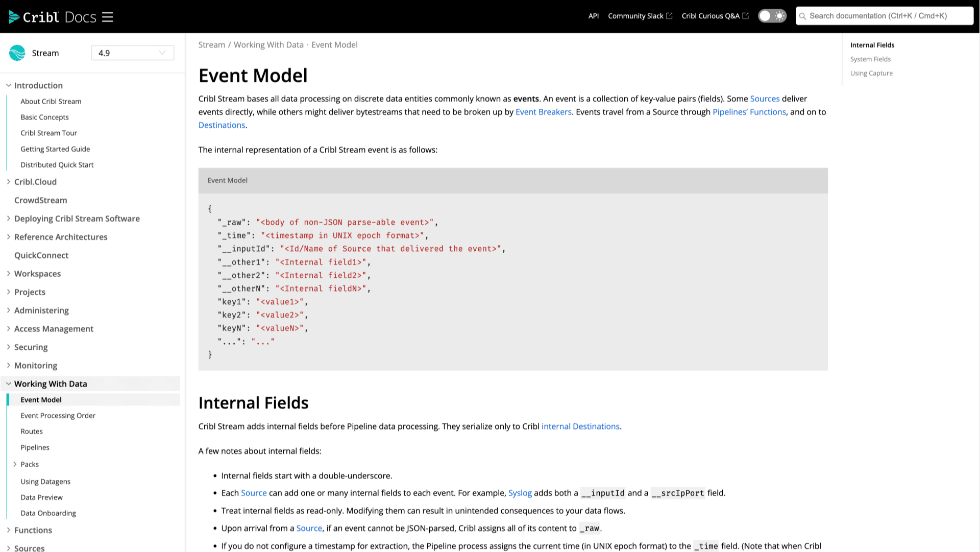Open Event Processing Order page

tap(58, 416)
